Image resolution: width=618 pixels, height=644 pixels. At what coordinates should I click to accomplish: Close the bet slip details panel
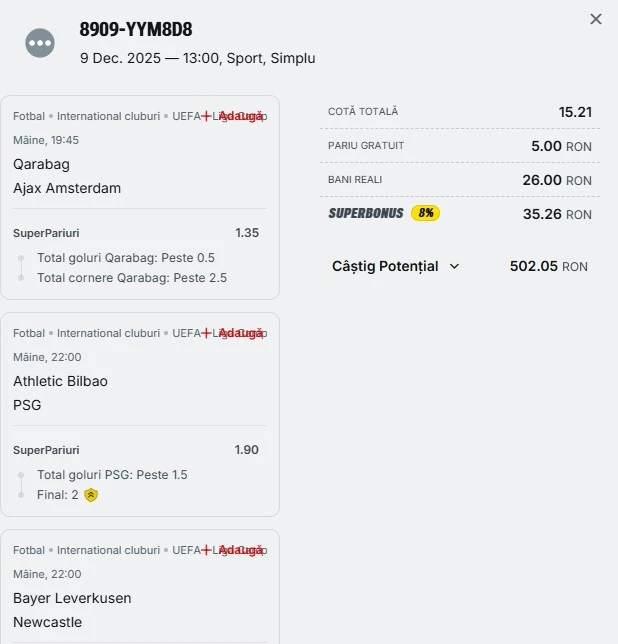(596, 19)
